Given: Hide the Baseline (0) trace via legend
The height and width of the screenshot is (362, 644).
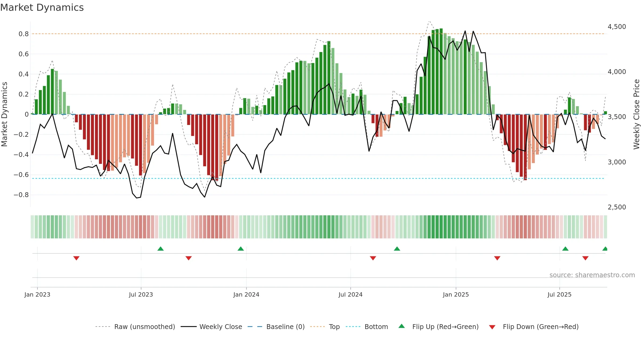Looking at the screenshot, I should tap(276, 327).
